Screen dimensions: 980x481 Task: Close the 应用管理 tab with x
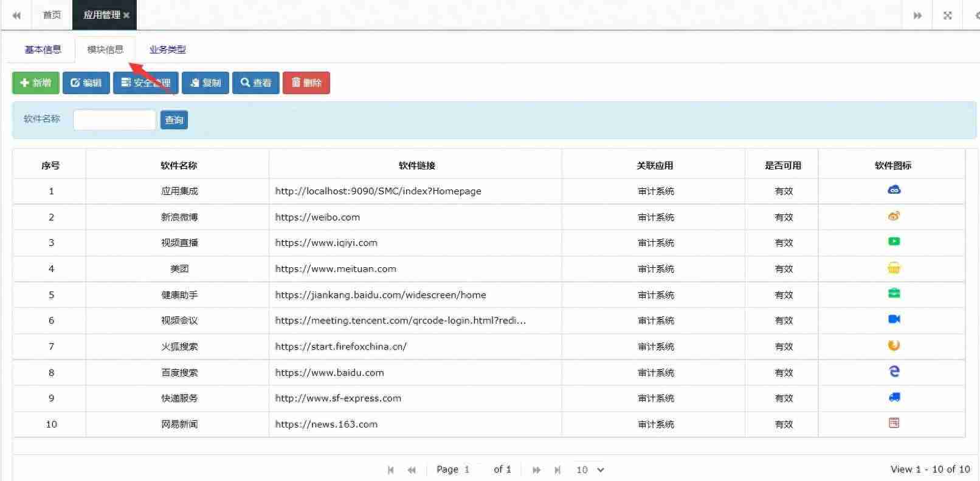point(126,15)
